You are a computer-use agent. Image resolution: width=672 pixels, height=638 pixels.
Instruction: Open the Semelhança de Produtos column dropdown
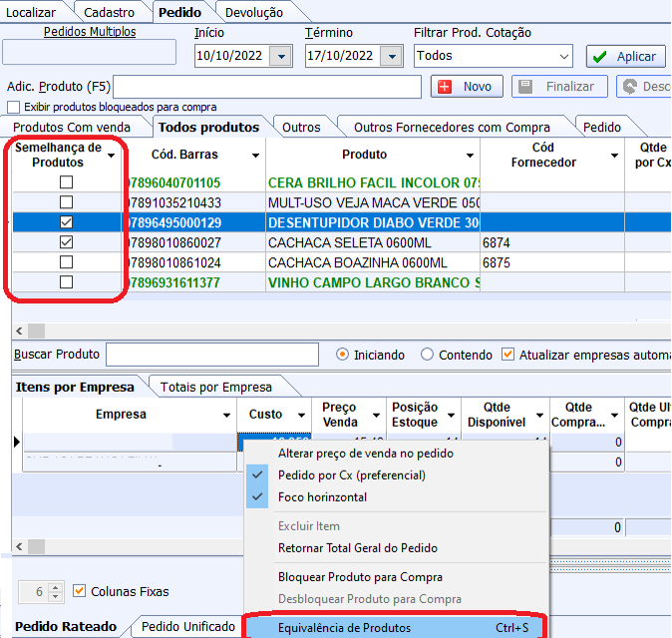coord(111,156)
